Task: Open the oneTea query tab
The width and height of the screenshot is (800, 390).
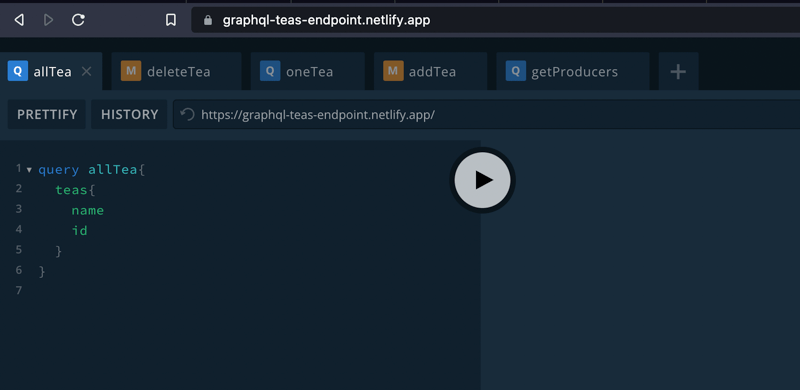Action: click(x=308, y=71)
